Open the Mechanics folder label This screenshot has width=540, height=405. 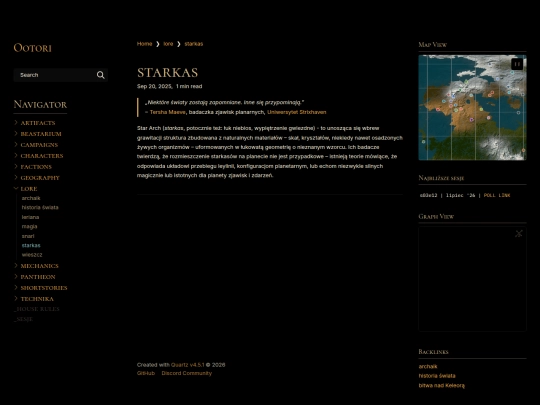[40, 266]
